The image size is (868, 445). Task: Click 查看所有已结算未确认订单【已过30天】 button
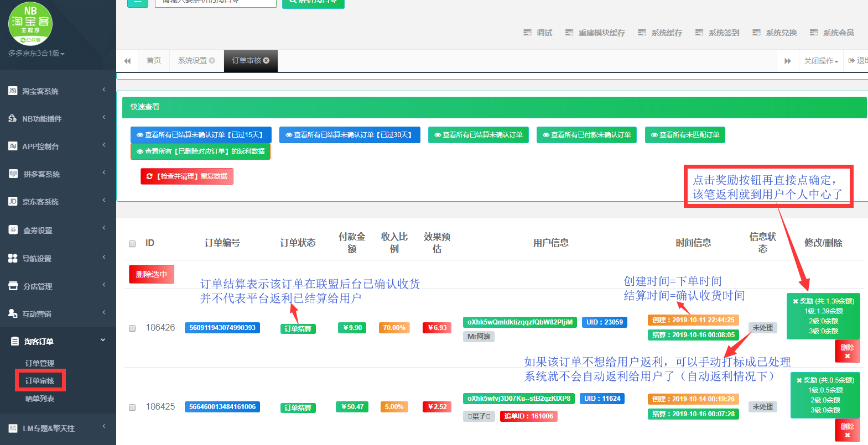350,135
